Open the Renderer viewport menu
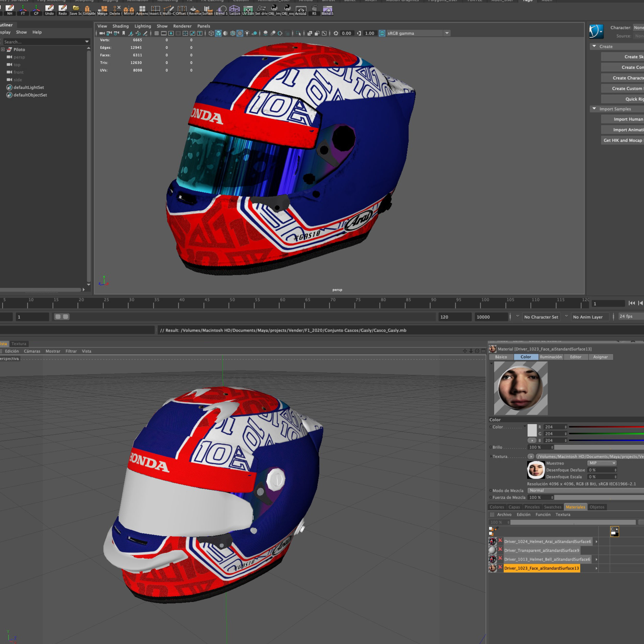This screenshot has width=644, height=644. point(182,26)
